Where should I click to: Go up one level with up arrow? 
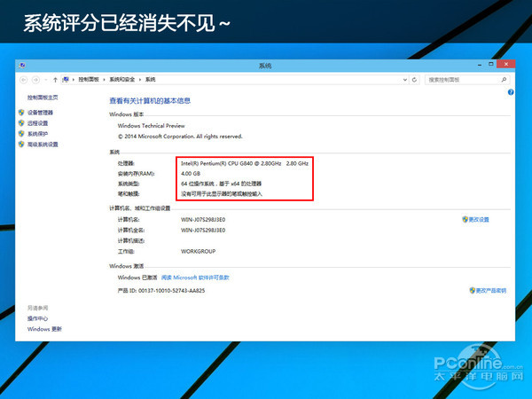(55, 80)
